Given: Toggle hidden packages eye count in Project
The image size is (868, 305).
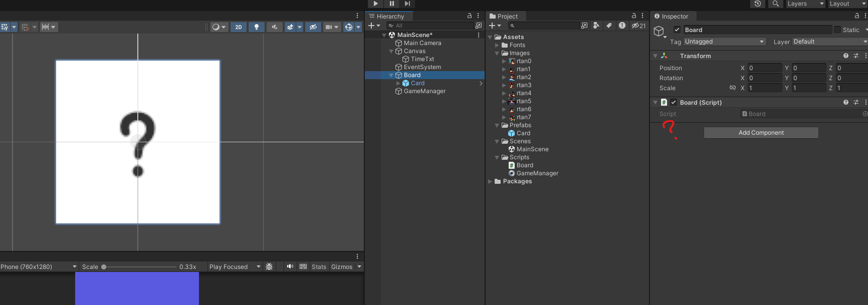Looking at the screenshot, I should (638, 26).
